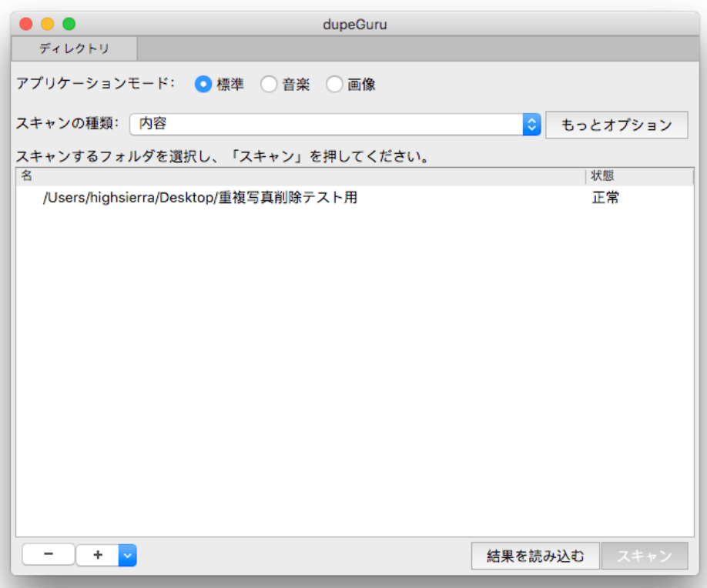This screenshot has width=707, height=588.
Task: Click the もっとオプション button
Action: pos(616,125)
